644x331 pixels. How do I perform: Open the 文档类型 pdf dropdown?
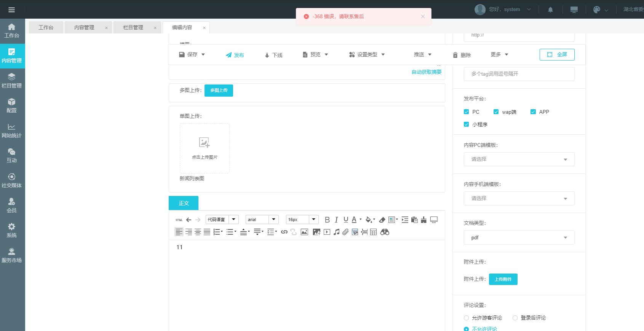pyautogui.click(x=519, y=237)
